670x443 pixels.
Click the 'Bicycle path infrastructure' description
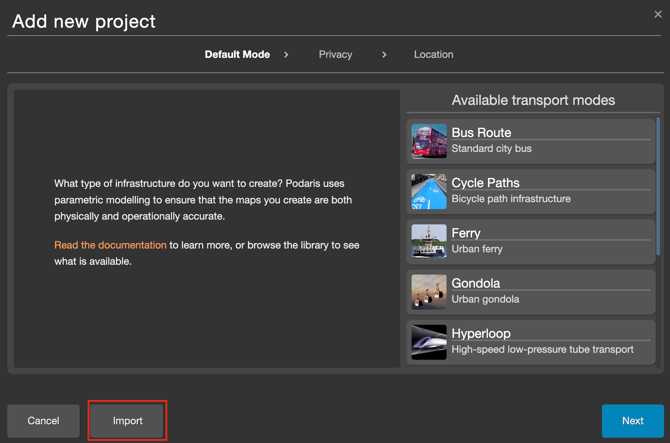coord(511,199)
